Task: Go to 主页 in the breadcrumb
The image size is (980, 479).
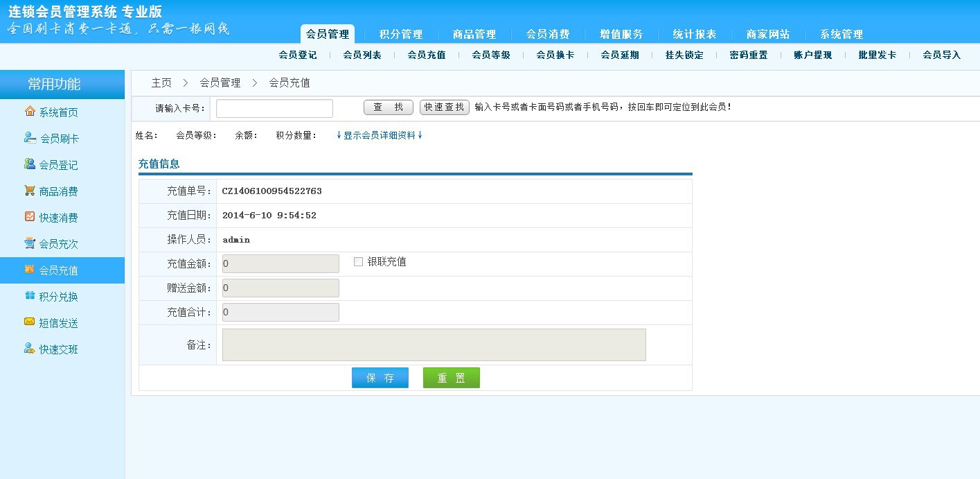Action: (161, 82)
